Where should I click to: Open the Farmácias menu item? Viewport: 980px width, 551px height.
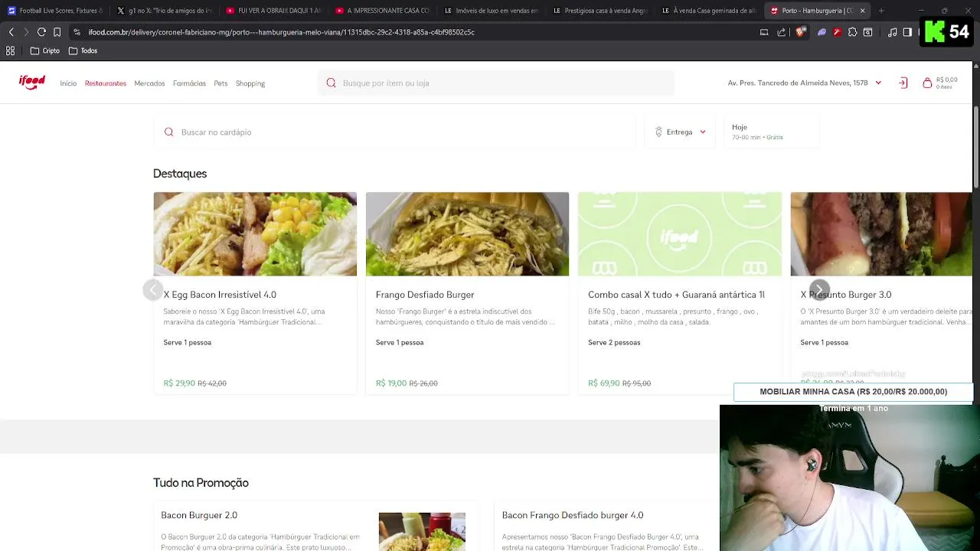pyautogui.click(x=189, y=83)
